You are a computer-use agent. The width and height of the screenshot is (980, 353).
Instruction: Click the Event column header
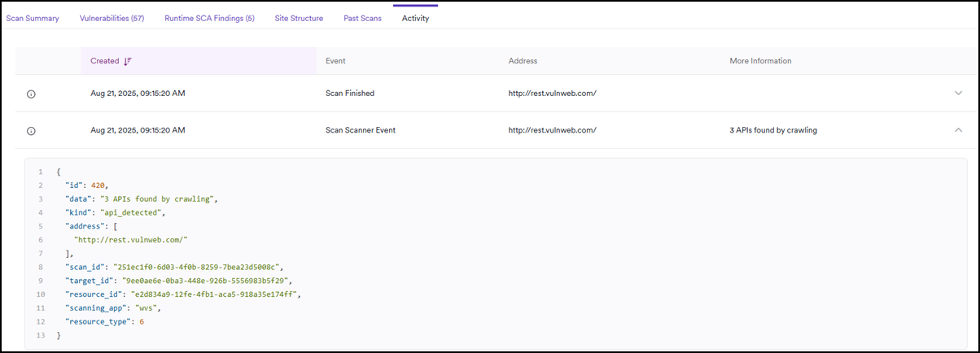[x=335, y=61]
